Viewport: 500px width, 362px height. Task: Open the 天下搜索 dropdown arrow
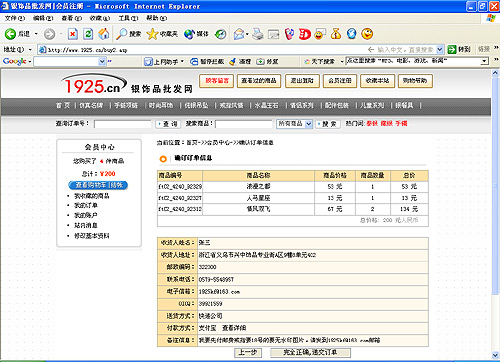click(342, 62)
